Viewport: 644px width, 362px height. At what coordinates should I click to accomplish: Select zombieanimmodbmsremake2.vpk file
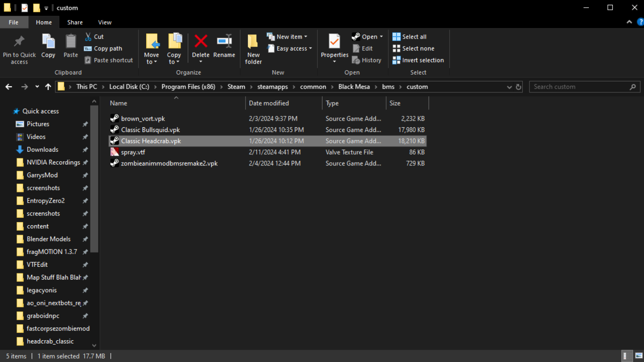pos(268,164)
